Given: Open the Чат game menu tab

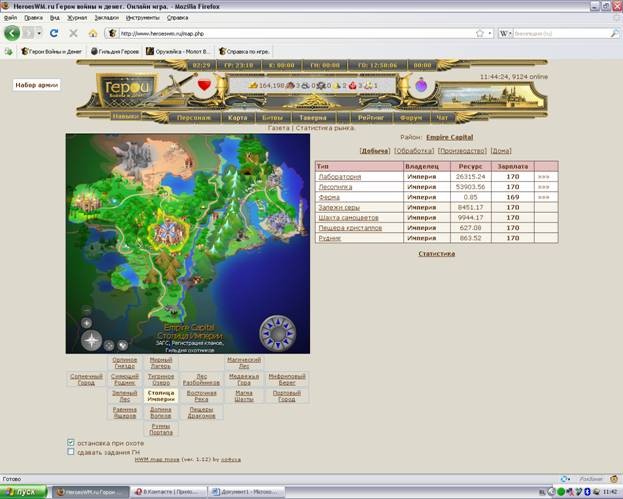Looking at the screenshot, I should (x=442, y=118).
